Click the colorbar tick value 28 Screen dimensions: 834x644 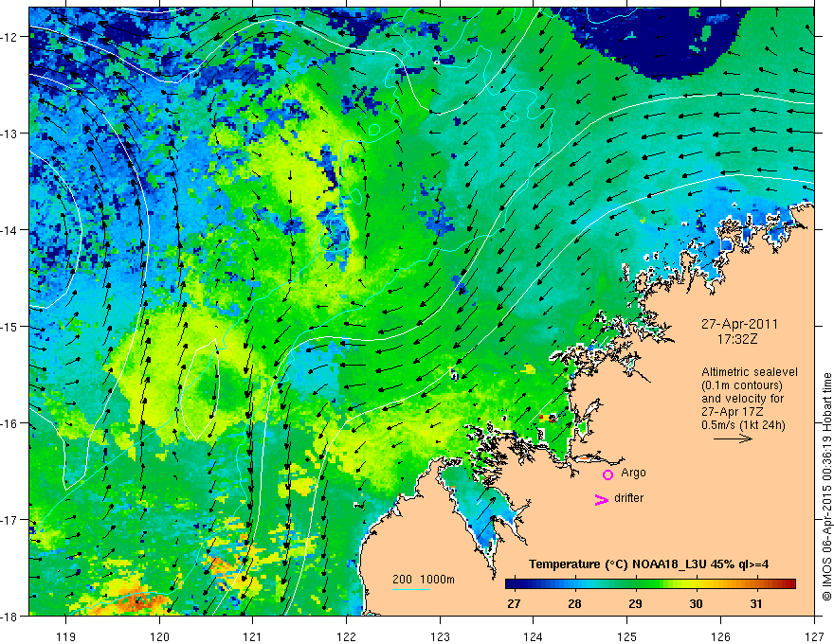[574, 604]
